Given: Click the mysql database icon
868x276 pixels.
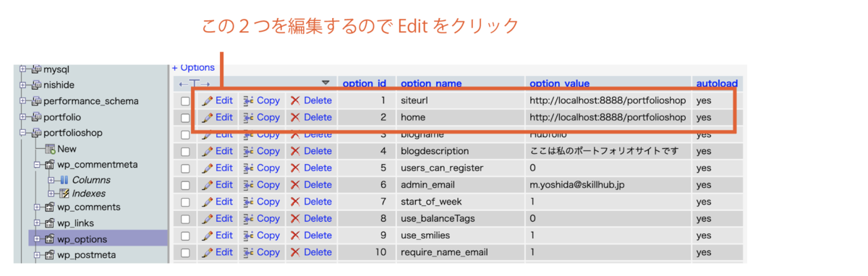Looking at the screenshot, I should tap(36, 69).
